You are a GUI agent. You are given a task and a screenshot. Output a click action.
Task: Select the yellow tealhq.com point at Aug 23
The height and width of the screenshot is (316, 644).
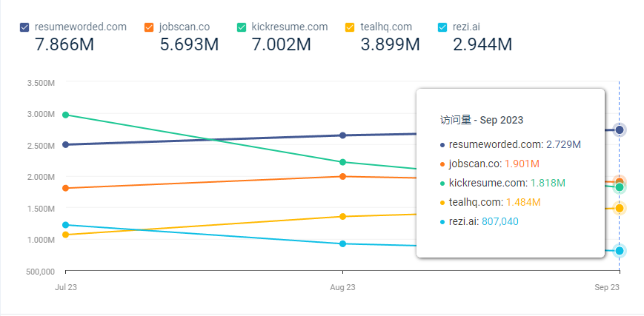point(342,217)
